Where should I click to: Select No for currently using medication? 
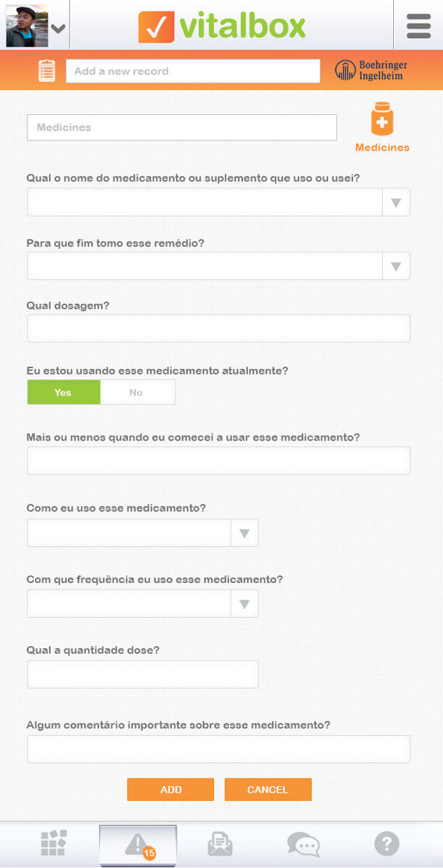click(x=137, y=392)
